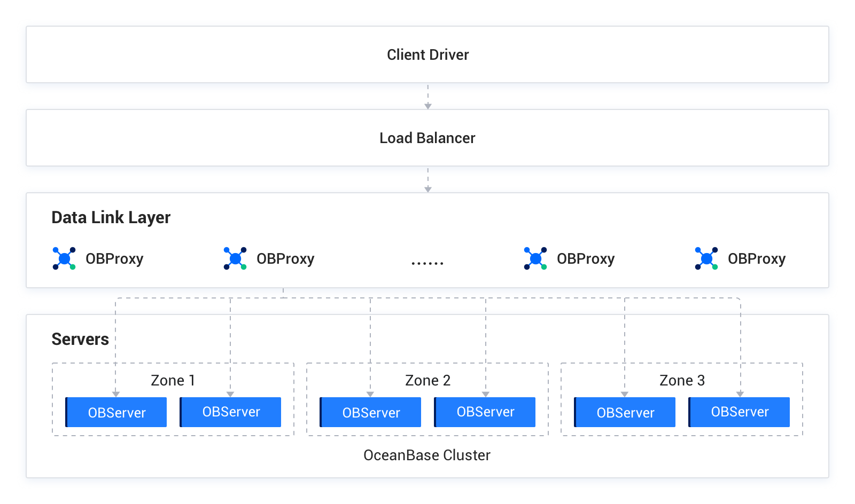Image resolution: width=855 pixels, height=504 pixels.
Task: Select the Zone 3 label
Action: 682,381
